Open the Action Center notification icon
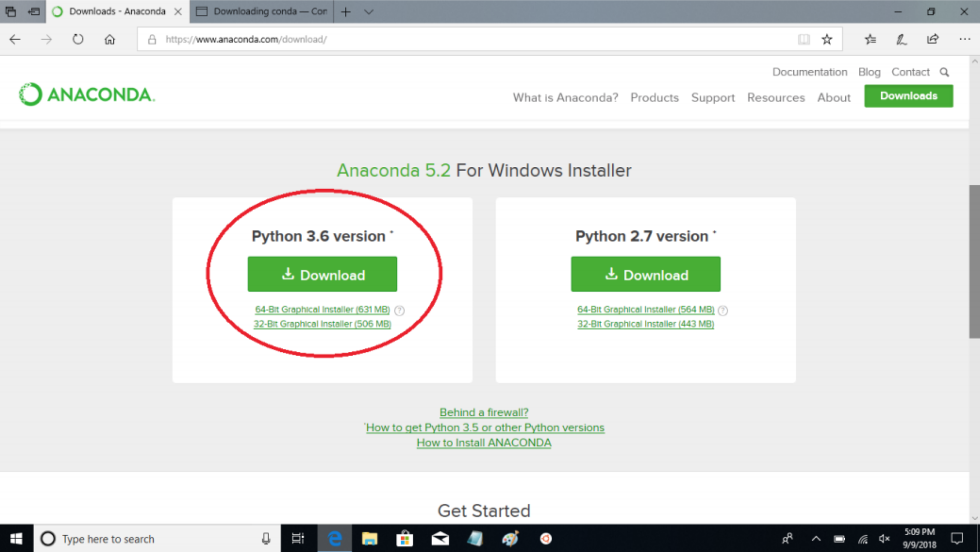Image resolution: width=980 pixels, height=552 pixels. (x=957, y=538)
